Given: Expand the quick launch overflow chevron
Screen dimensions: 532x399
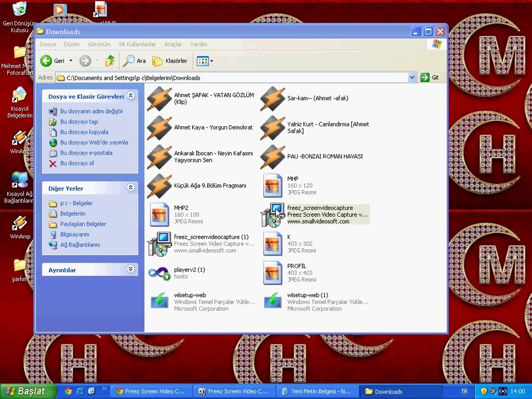Looking at the screenshot, I should point(104,388).
